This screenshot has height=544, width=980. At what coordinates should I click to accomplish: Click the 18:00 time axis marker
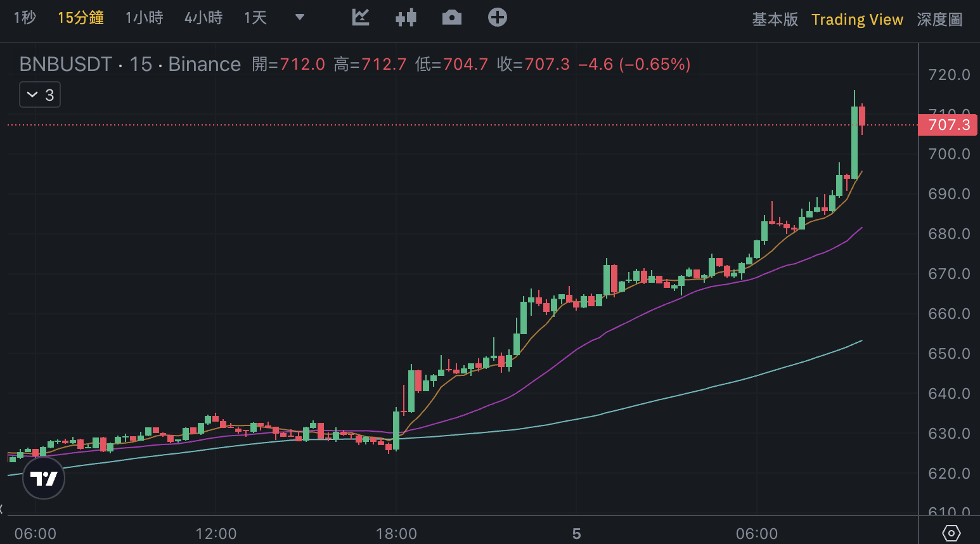click(x=396, y=534)
